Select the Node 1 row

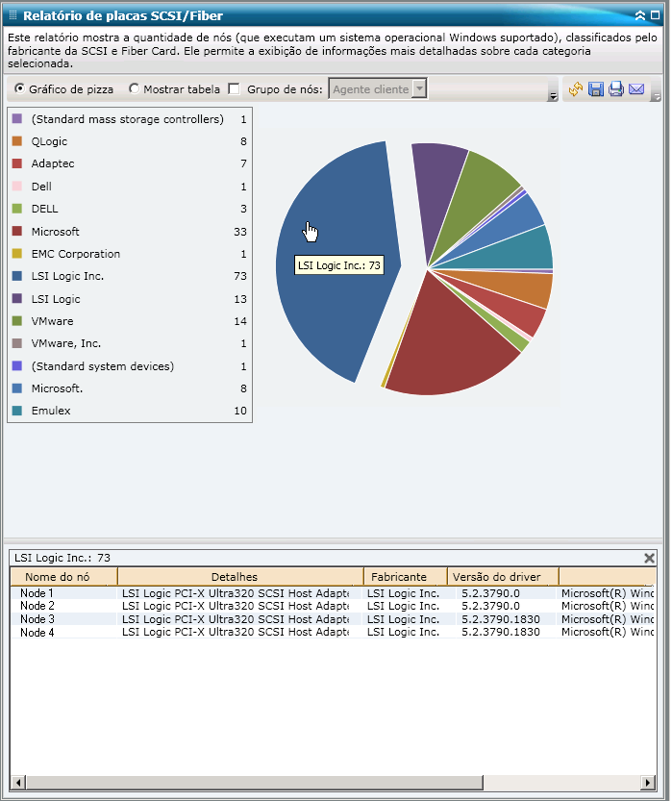333,593
